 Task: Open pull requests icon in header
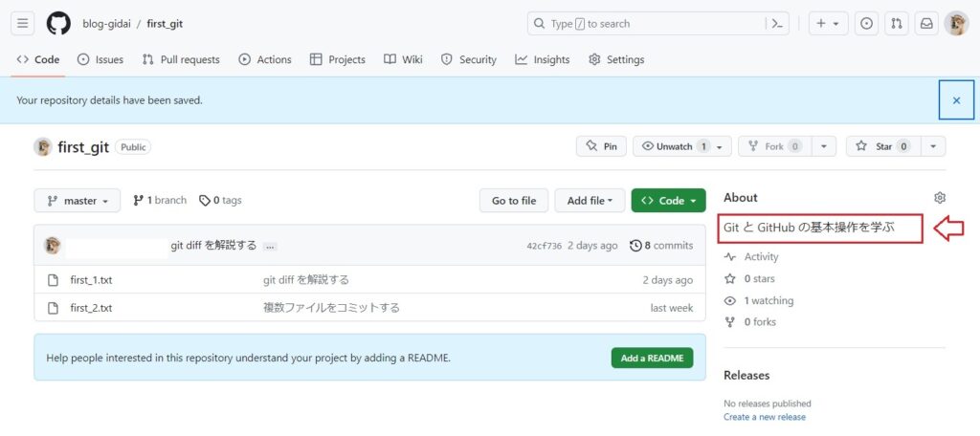click(x=897, y=24)
